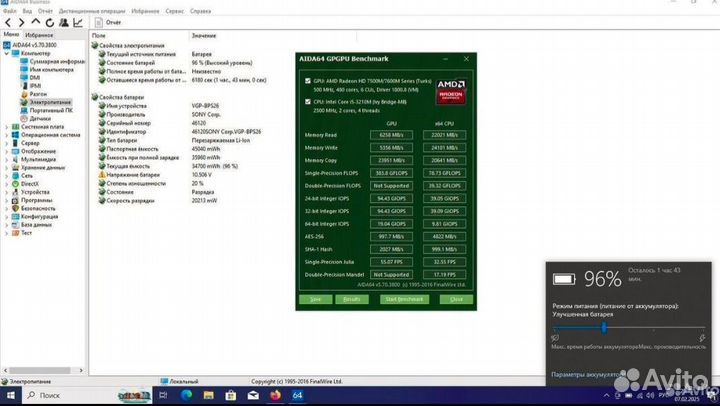Expand the DirectX tree node
Image resolution: width=720 pixels, height=406 pixels.
pos(6,184)
